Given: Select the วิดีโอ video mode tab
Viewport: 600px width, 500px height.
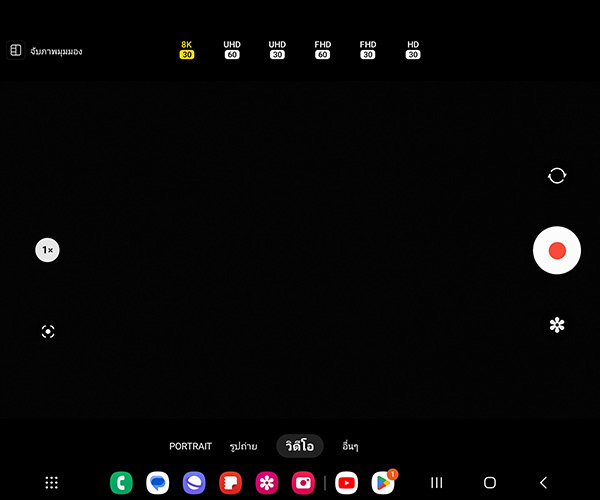Looking at the screenshot, I should 300,446.
